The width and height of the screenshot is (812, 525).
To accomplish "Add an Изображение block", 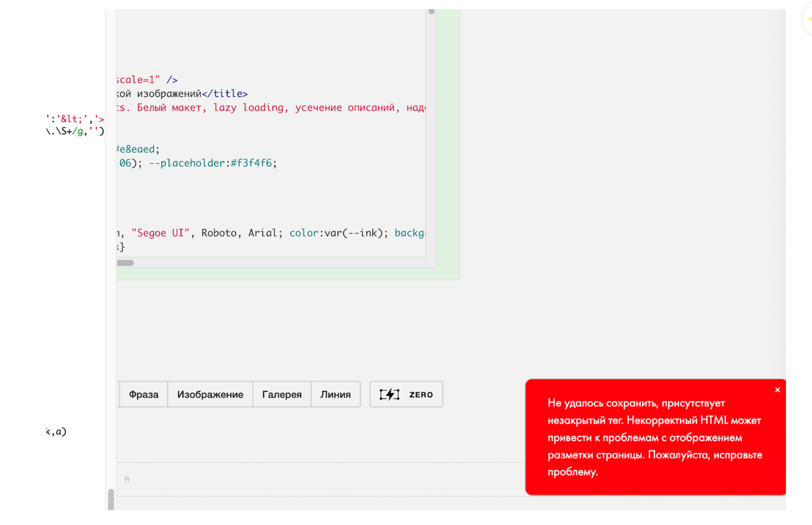I will pos(210,394).
